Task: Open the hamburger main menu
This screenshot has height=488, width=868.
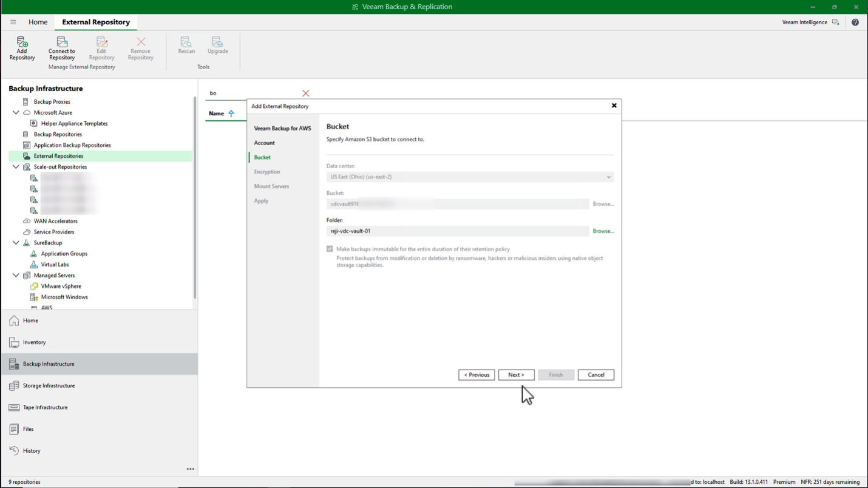Action: 13,22
